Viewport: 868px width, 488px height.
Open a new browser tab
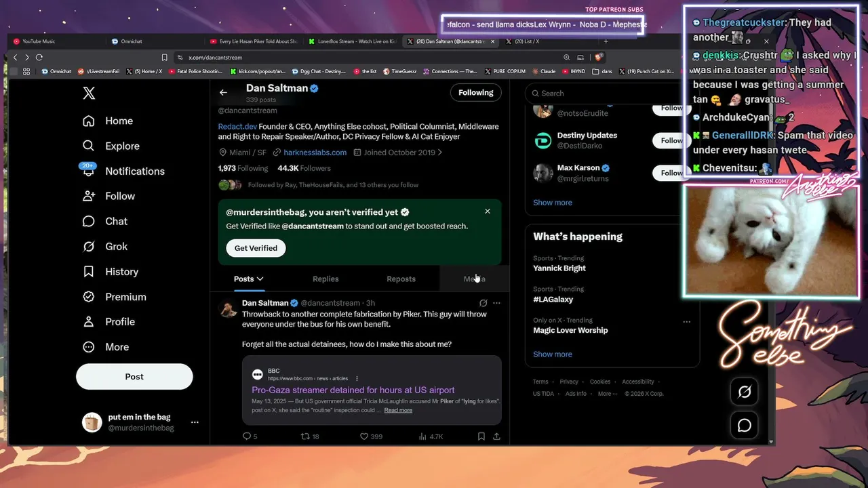606,41
